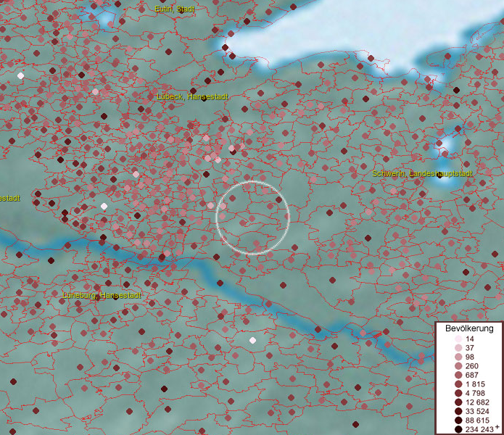This screenshot has width=504, height=435.
Task: Click the legend swatch for 14
Action: 458,339
